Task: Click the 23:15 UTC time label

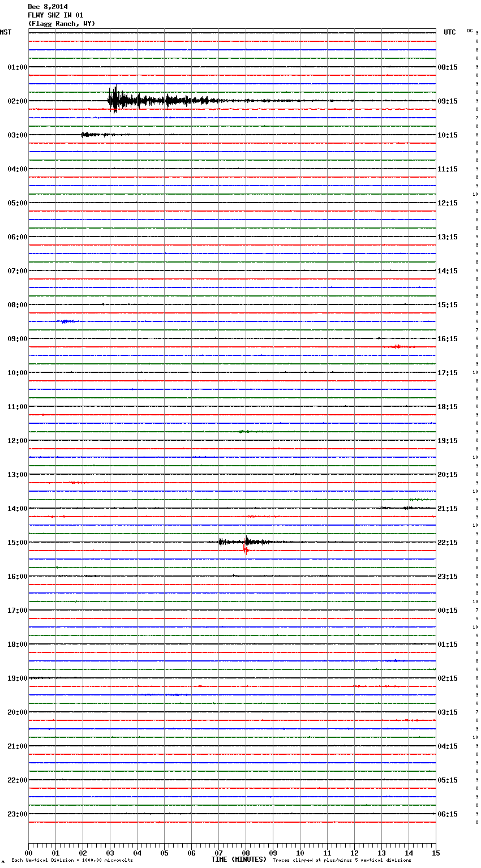Action: (448, 577)
